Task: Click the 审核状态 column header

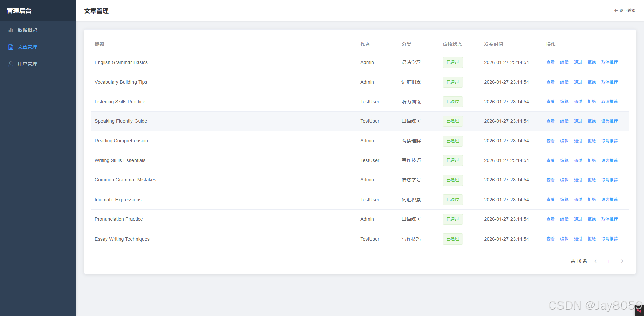Action: [452, 44]
